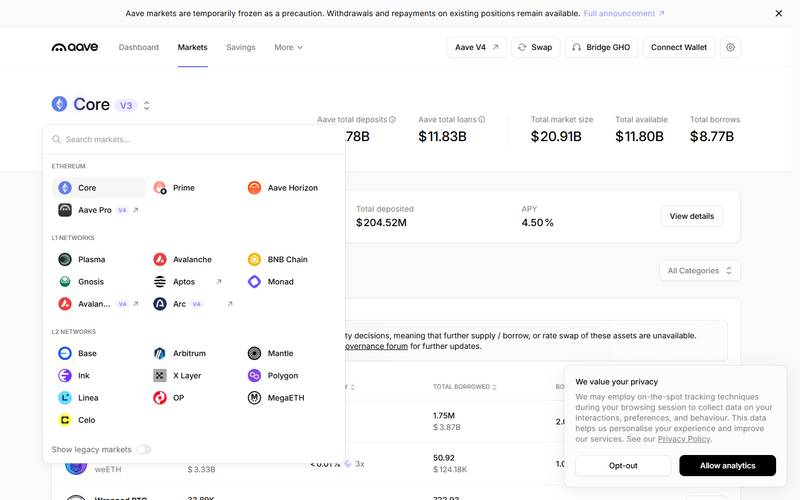Select the Monad network icon

pos(254,282)
